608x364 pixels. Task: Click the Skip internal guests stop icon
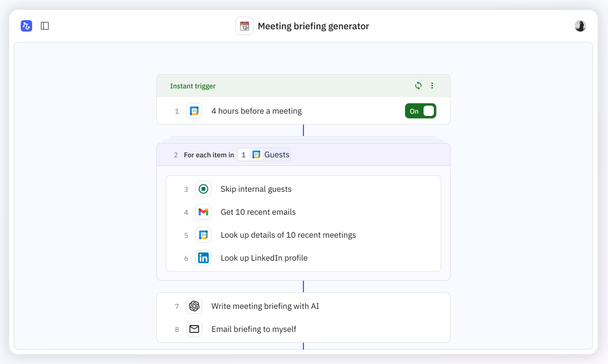coord(203,189)
